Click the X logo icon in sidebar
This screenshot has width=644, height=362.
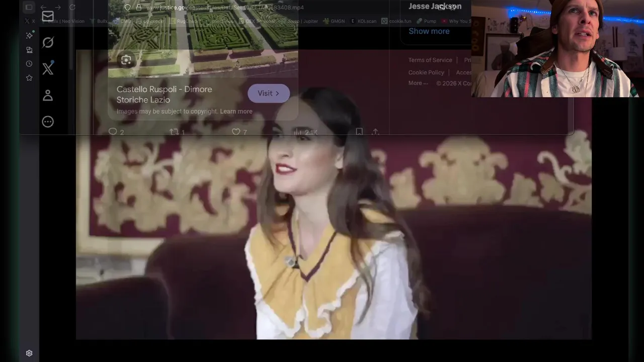click(48, 69)
